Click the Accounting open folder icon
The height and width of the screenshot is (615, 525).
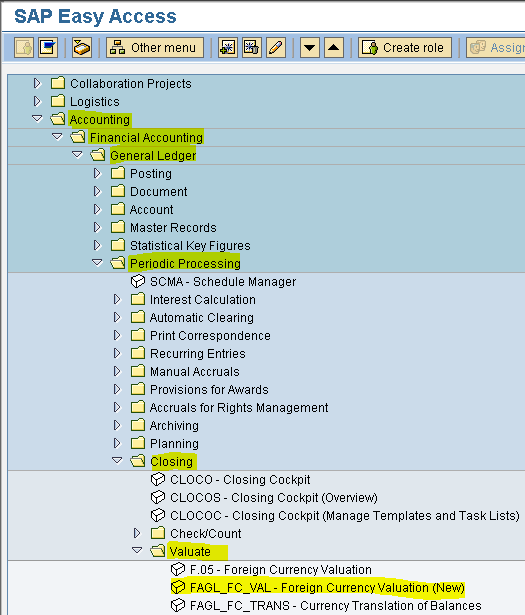(x=58, y=119)
